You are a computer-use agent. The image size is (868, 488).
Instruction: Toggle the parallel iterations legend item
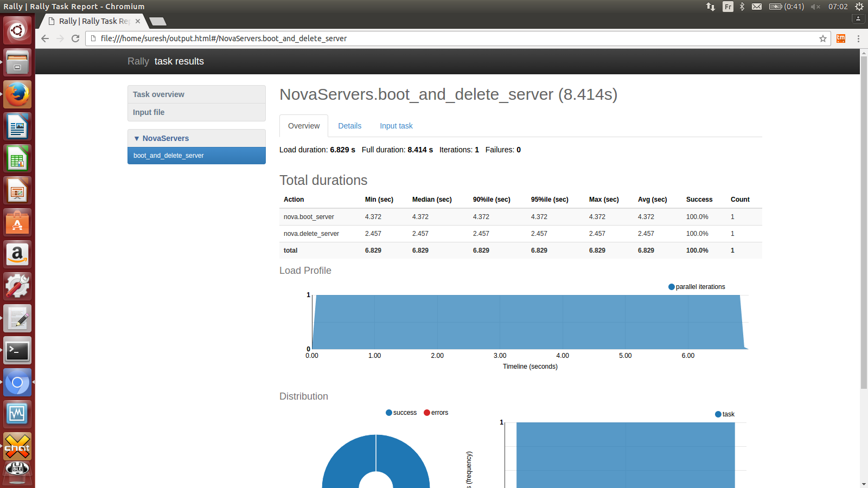click(697, 287)
